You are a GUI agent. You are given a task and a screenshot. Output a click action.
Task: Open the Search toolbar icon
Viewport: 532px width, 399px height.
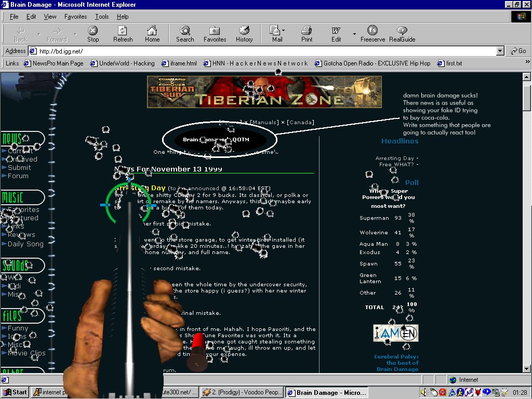tap(185, 34)
